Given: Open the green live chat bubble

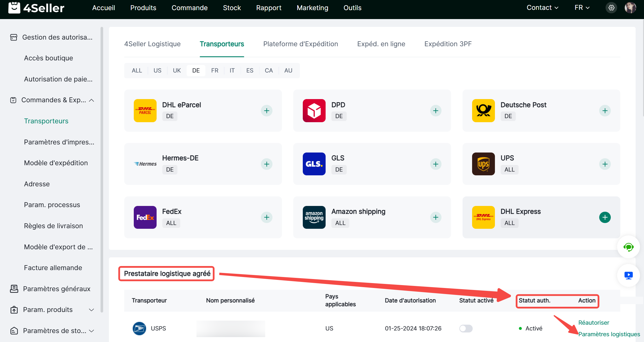Looking at the screenshot, I should click(x=628, y=247).
